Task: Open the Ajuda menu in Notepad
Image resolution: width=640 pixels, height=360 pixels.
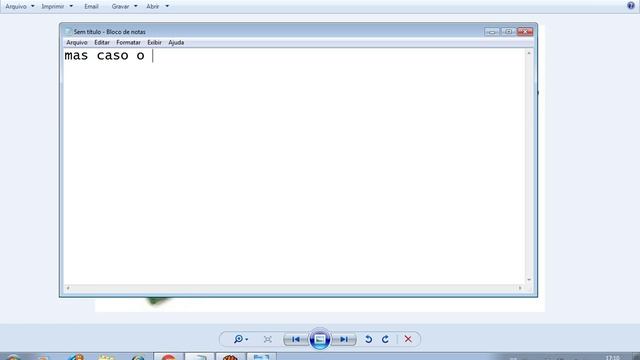Action: coord(176,42)
